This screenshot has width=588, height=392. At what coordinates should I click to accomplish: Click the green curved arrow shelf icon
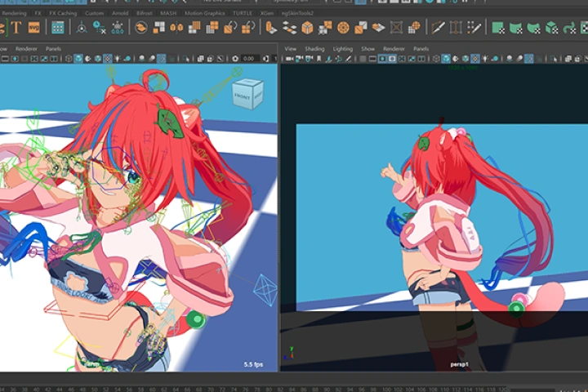click(570, 28)
